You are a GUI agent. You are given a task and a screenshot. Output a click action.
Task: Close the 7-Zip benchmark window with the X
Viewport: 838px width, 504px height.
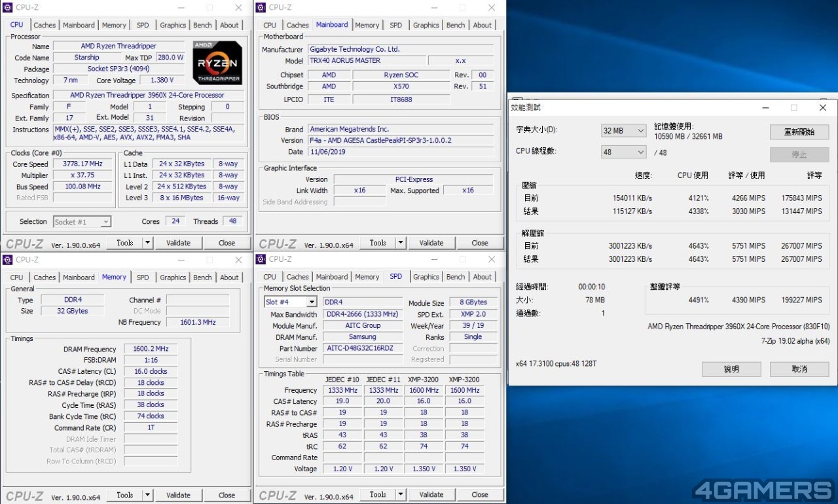point(823,107)
